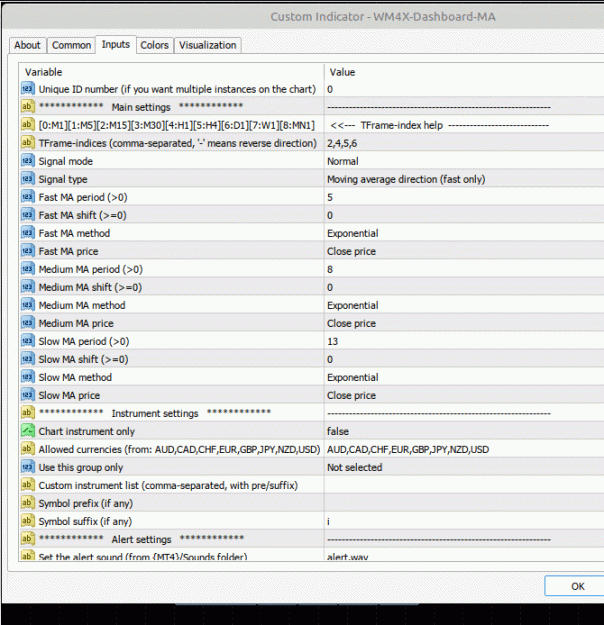This screenshot has width=604, height=625.
Task: Select the Inputs tab
Action: tap(116, 44)
